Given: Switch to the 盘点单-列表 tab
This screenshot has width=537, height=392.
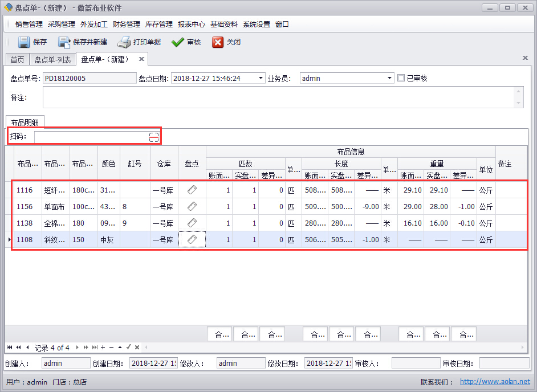Looking at the screenshot, I should click(x=52, y=60).
